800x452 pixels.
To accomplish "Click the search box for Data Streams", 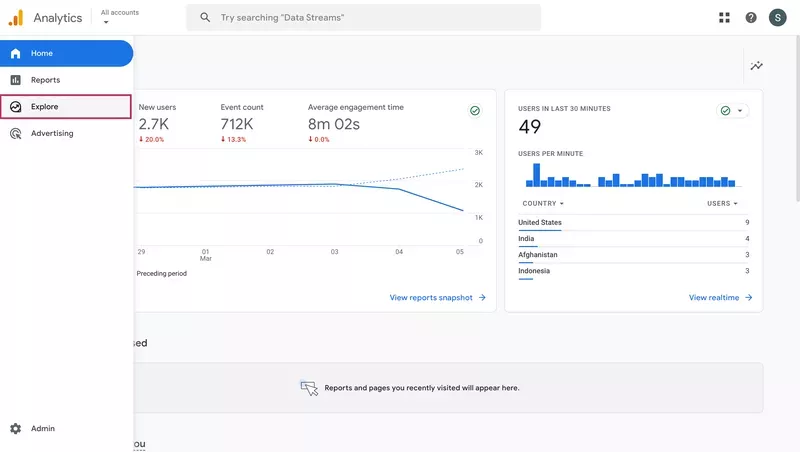I will tap(363, 17).
